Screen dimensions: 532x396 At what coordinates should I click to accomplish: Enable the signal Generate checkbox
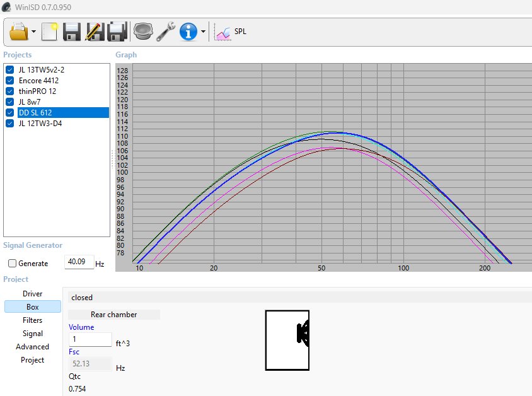point(12,264)
